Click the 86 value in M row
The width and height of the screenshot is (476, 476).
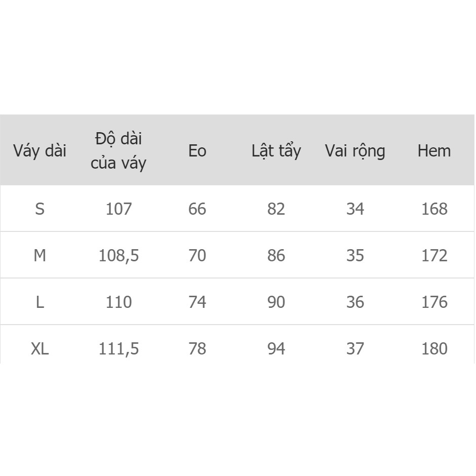coord(276,256)
